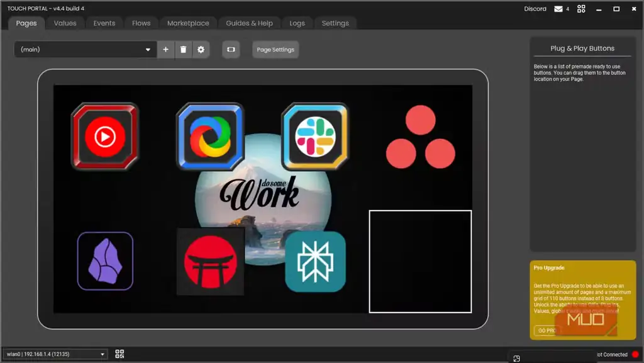644x363 pixels.
Task: Click the Discord link in title bar
Action: click(x=535, y=9)
